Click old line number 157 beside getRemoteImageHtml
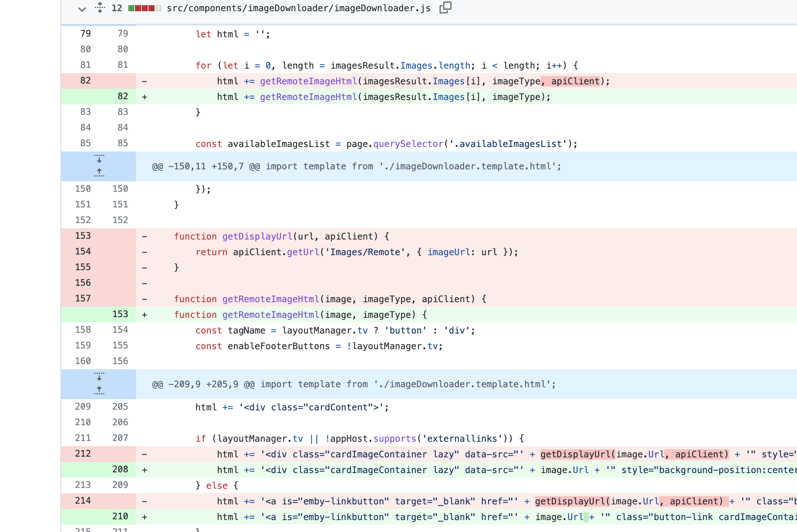The height and width of the screenshot is (532, 797). [84, 298]
